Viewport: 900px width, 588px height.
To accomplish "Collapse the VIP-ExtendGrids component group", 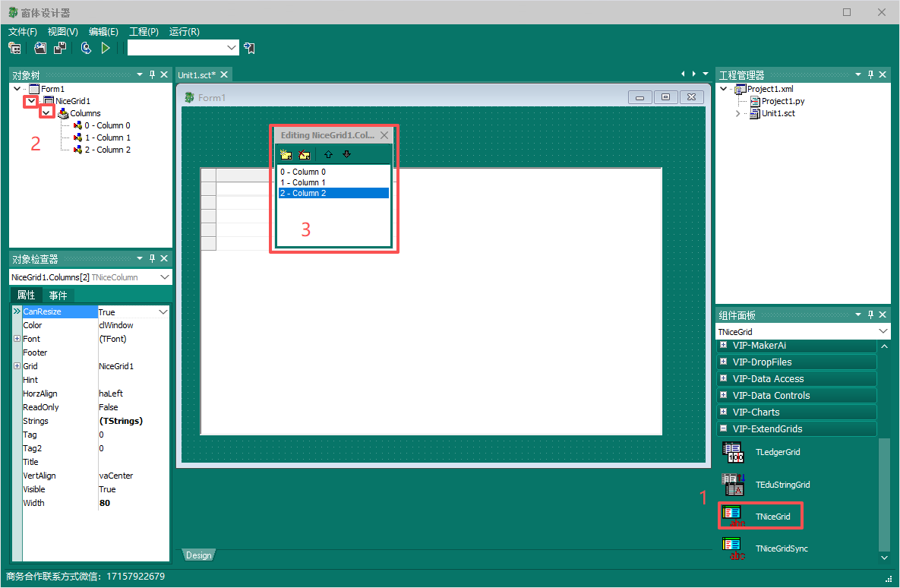I will coord(723,428).
